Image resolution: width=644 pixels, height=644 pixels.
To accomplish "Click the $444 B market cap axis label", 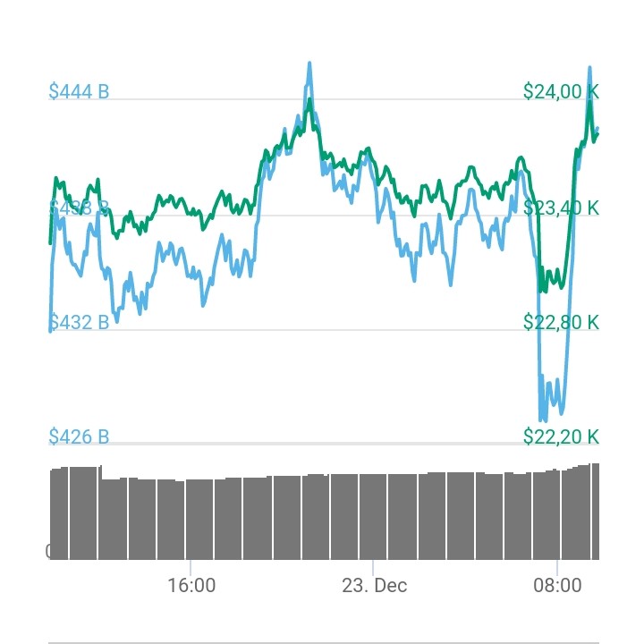I will (79, 91).
